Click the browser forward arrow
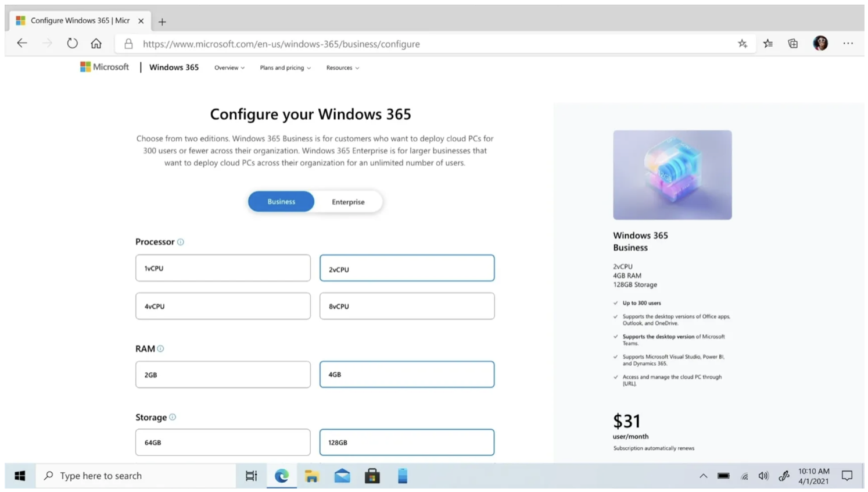 (47, 43)
